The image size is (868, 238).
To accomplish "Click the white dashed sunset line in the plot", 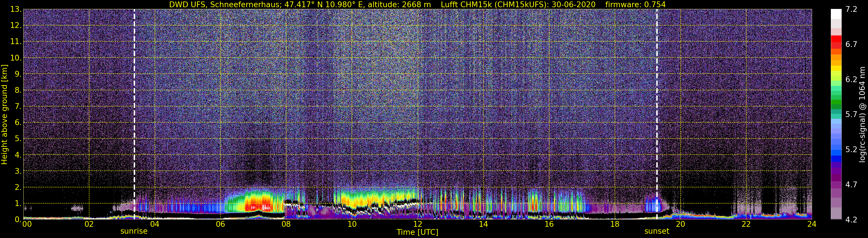I will coord(657,114).
